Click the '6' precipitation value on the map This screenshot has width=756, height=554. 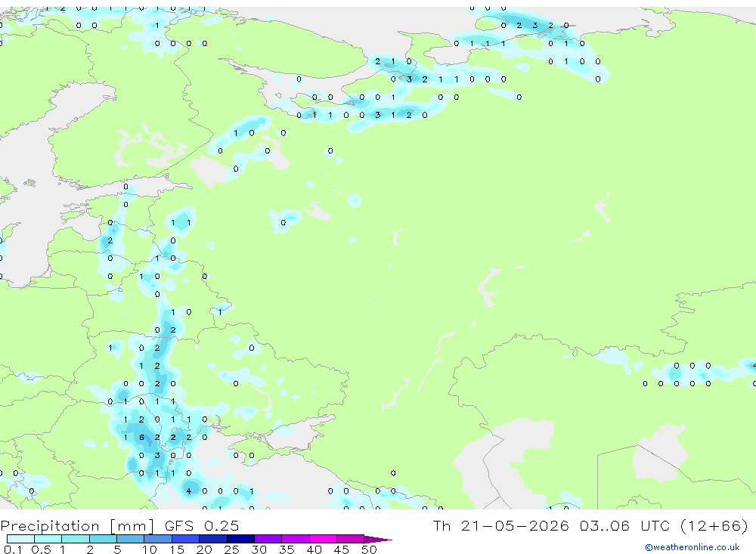(141, 438)
